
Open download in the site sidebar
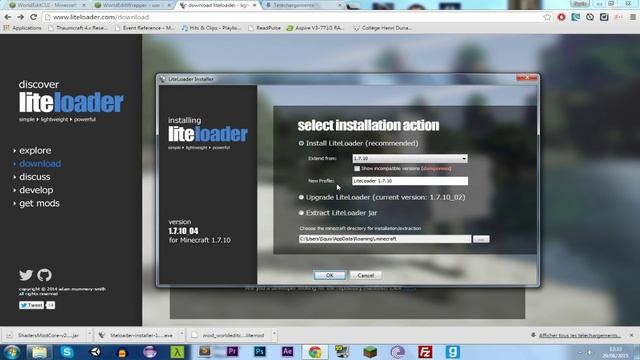point(40,164)
